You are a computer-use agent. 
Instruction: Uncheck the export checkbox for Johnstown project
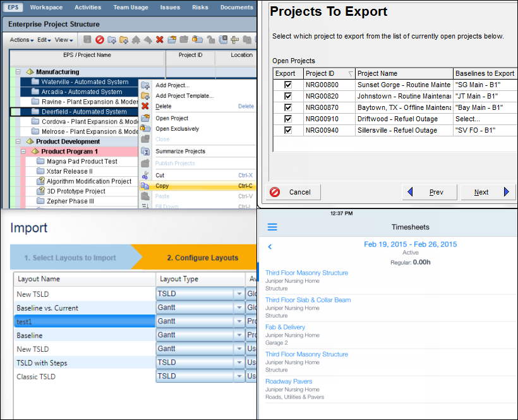[x=288, y=96]
